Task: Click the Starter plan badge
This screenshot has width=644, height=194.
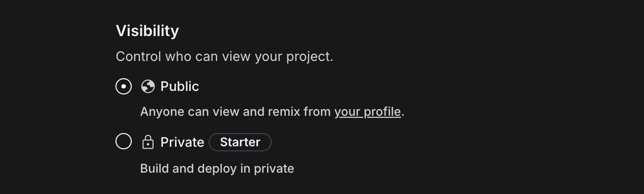Action: pos(240,142)
